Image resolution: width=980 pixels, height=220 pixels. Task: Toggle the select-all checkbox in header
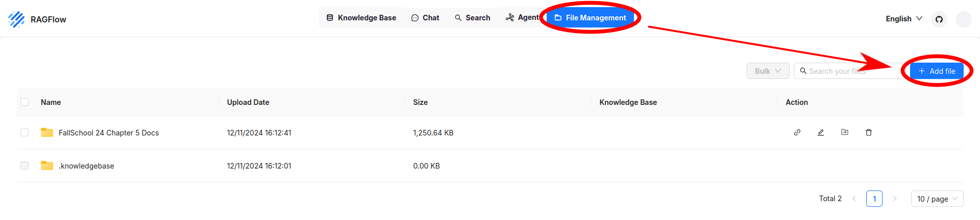click(x=24, y=102)
